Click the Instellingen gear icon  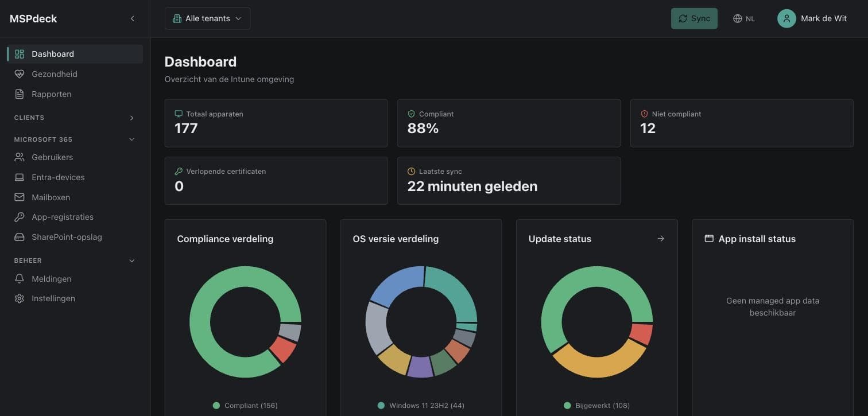click(20, 298)
